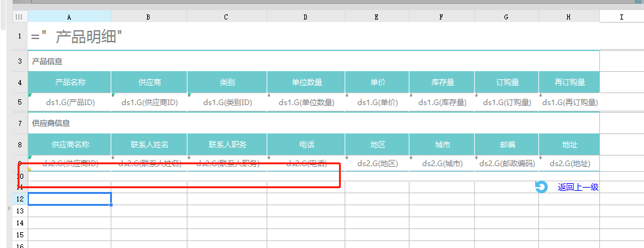Select row 1 header
Viewport: 644px width, 248px height.
(x=19, y=36)
